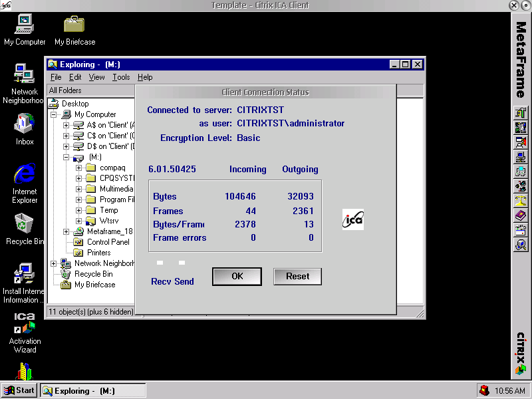Expand the Network Neighborhood tree node
The image size is (532, 399).
click(x=54, y=263)
